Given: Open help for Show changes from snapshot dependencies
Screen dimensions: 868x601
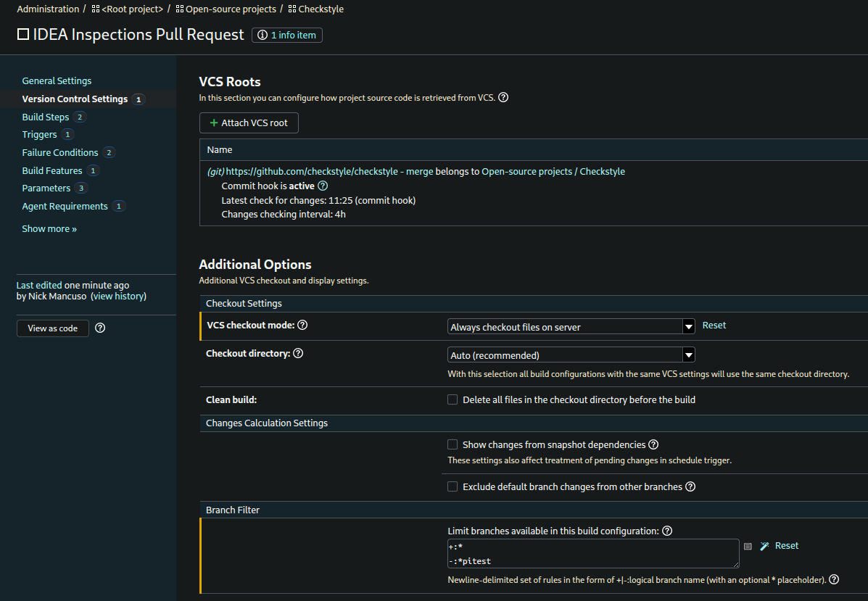Looking at the screenshot, I should (653, 444).
